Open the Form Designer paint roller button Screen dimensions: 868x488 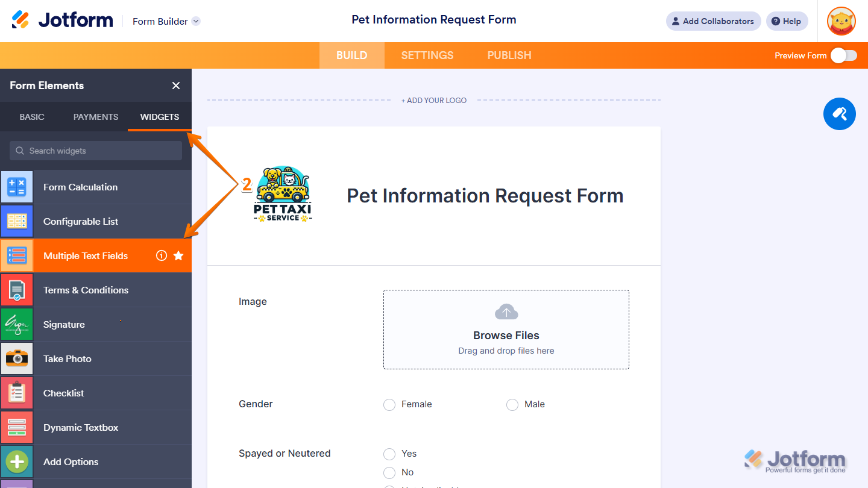839,113
